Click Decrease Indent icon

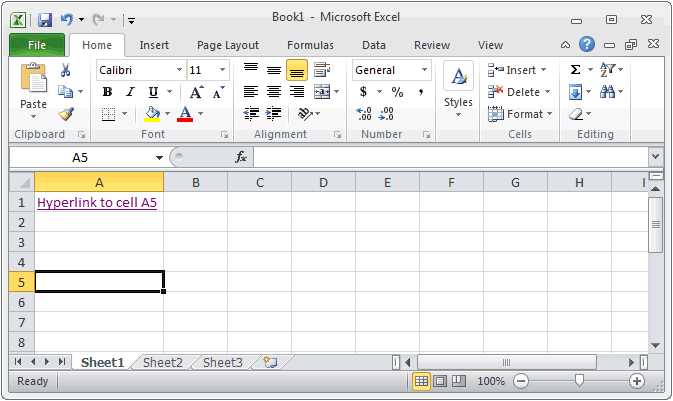251,114
